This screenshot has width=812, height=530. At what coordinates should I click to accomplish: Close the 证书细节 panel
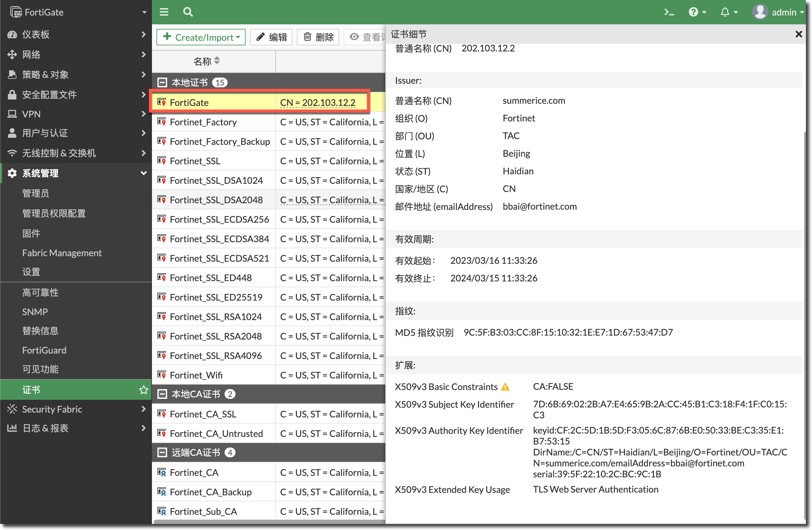(x=798, y=34)
